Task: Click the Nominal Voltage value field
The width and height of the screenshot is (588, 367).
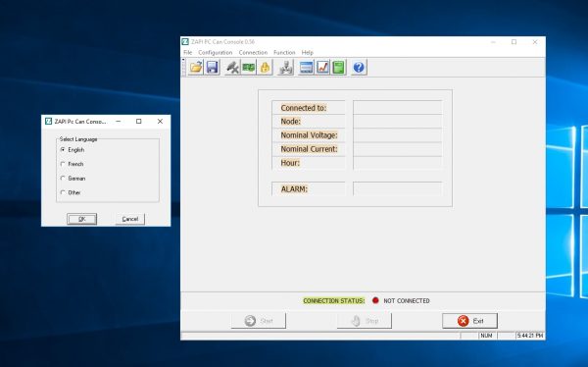Action: 398,135
